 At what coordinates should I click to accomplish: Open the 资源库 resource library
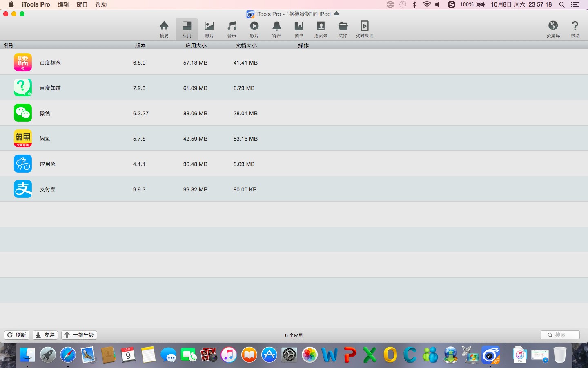click(x=553, y=29)
